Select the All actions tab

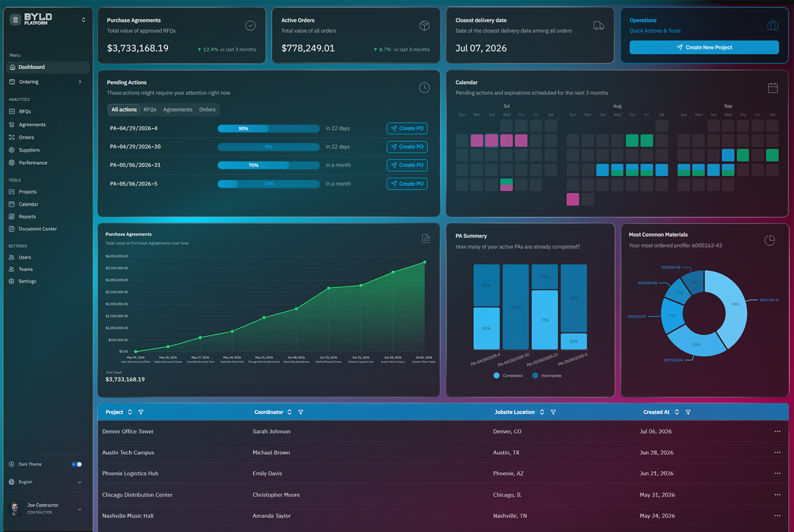click(124, 110)
